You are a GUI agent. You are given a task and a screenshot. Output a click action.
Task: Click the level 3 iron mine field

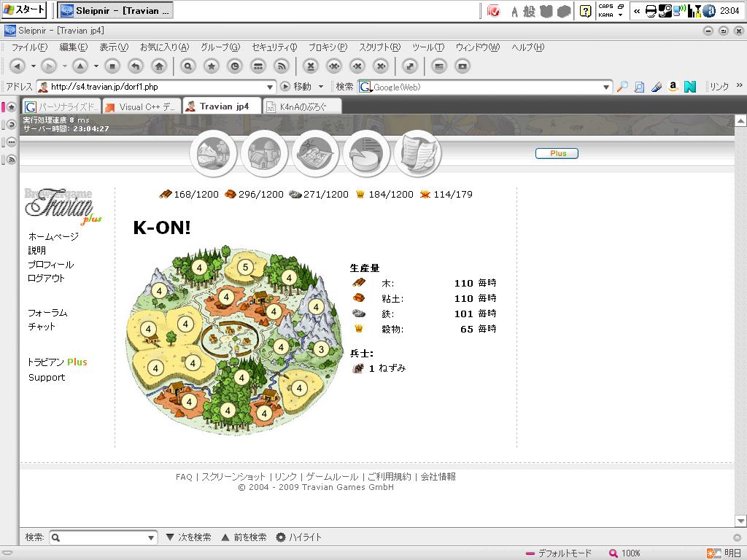pyautogui.click(x=321, y=349)
